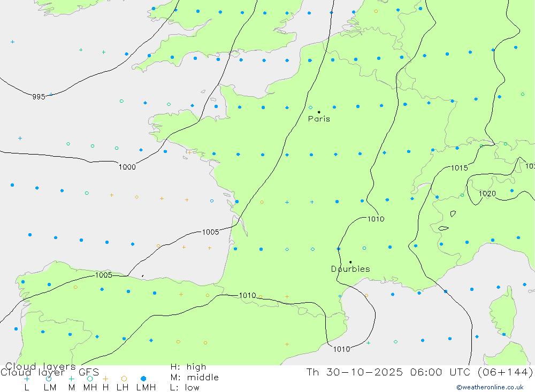Select the Dourbies city label
Image resolution: width=535 pixels, height=392 pixels.
click(350, 269)
